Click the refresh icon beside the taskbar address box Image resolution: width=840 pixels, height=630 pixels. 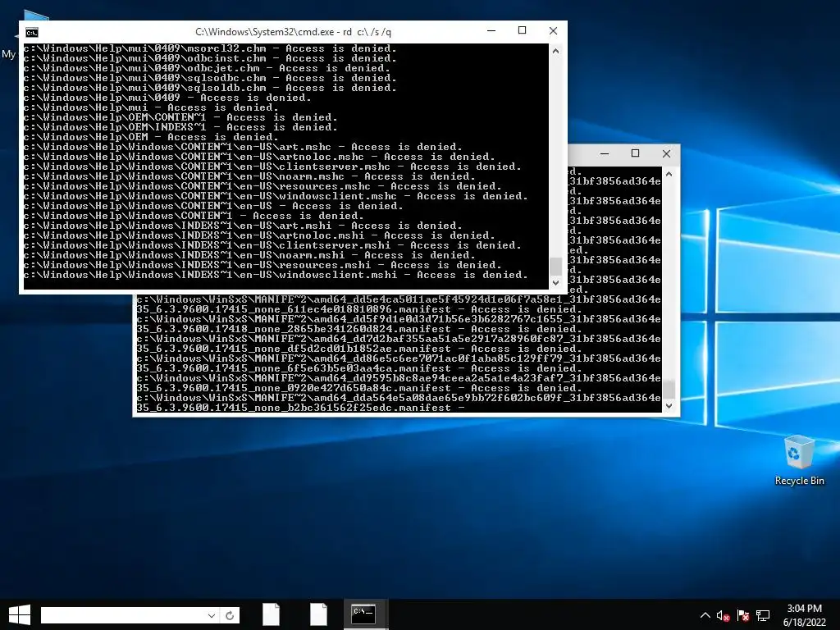coord(230,615)
